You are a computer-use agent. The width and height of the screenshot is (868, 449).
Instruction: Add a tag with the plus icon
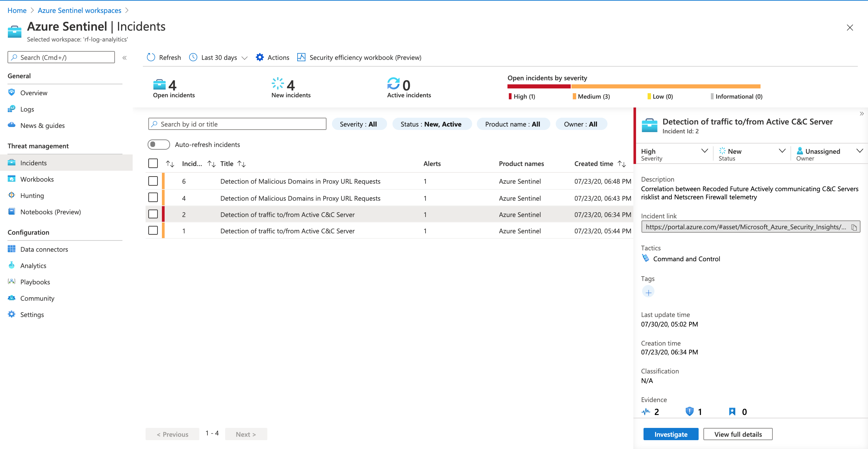point(648,292)
